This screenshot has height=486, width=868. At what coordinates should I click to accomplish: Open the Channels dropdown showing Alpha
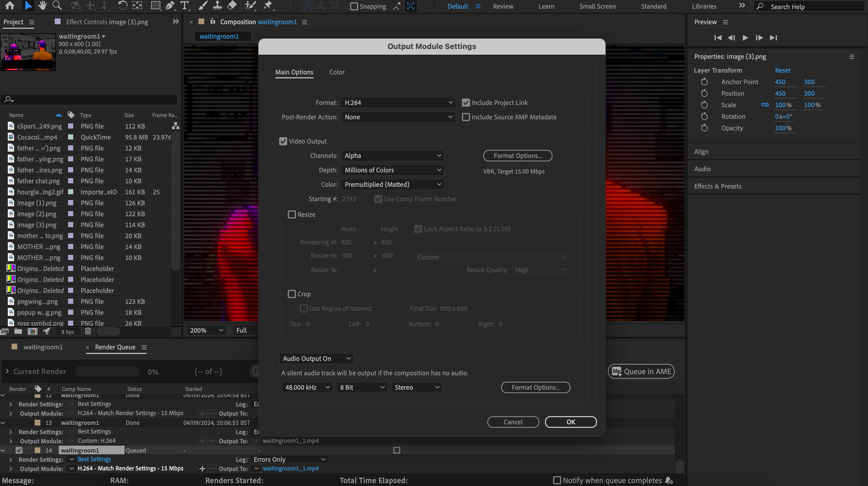(392, 156)
